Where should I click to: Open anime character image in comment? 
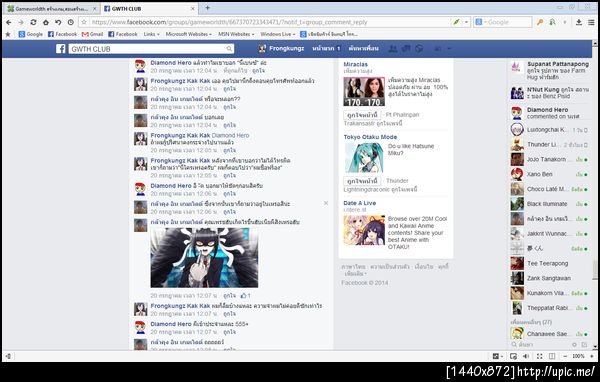click(204, 258)
